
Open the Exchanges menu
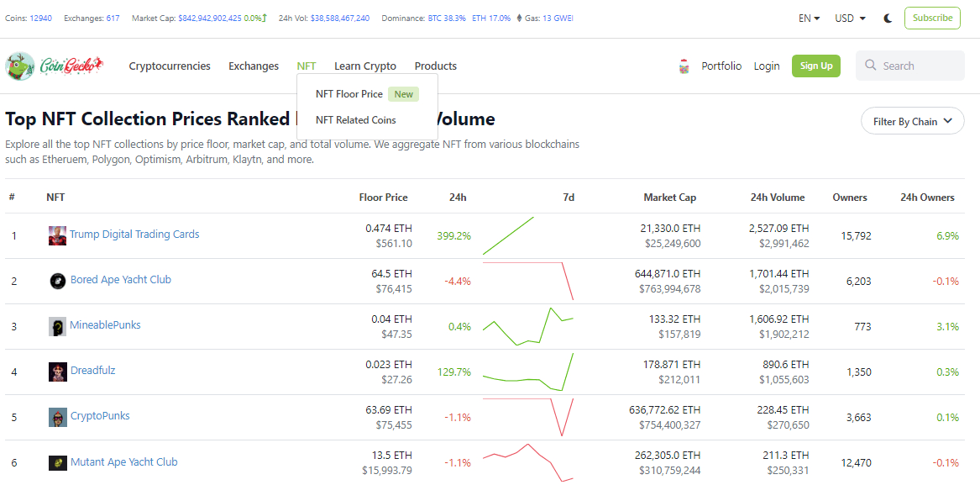[x=254, y=66]
